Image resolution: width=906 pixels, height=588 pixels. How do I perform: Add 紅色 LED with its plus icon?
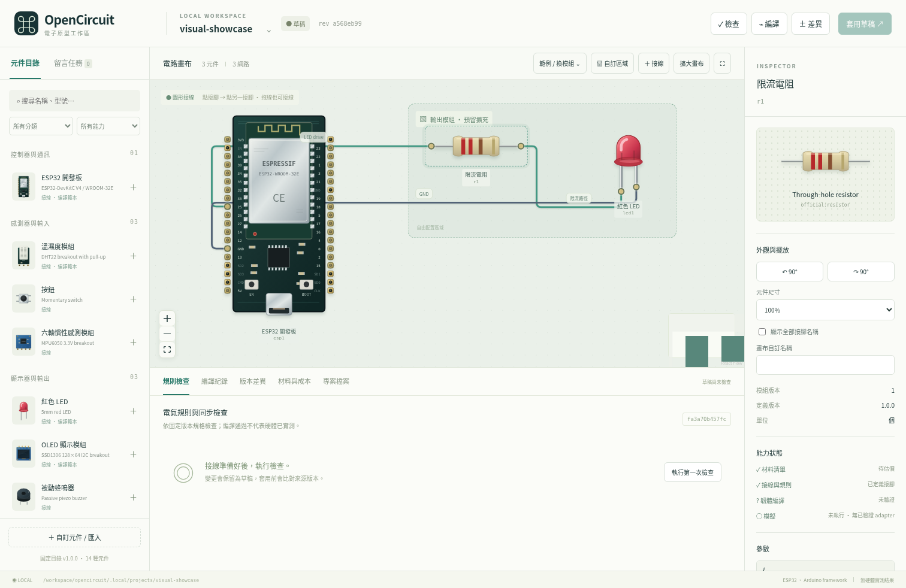pyautogui.click(x=133, y=411)
